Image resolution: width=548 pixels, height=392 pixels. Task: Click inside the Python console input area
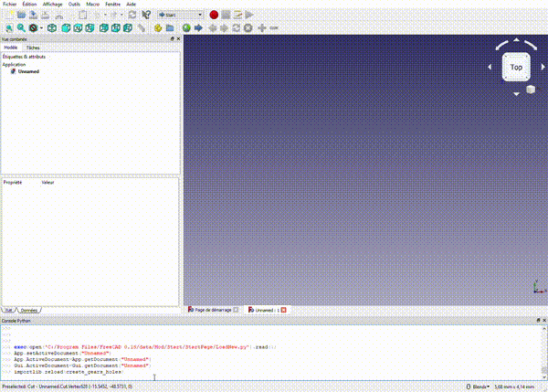(x=271, y=353)
